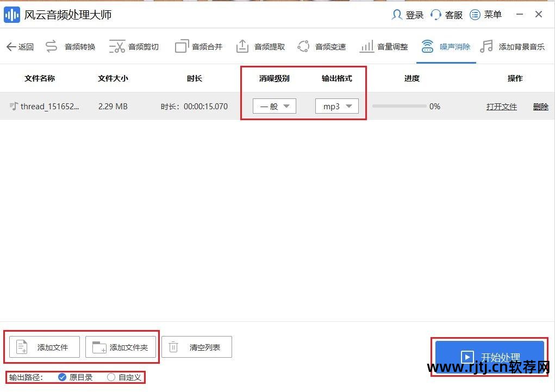
Task: Click the 添加文件夹 button
Action: [x=121, y=347]
